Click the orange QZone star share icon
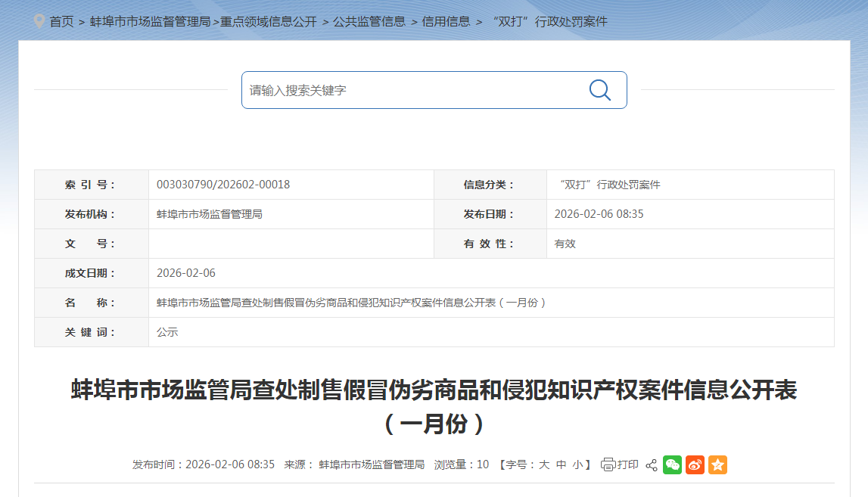868x497 pixels. (717, 465)
